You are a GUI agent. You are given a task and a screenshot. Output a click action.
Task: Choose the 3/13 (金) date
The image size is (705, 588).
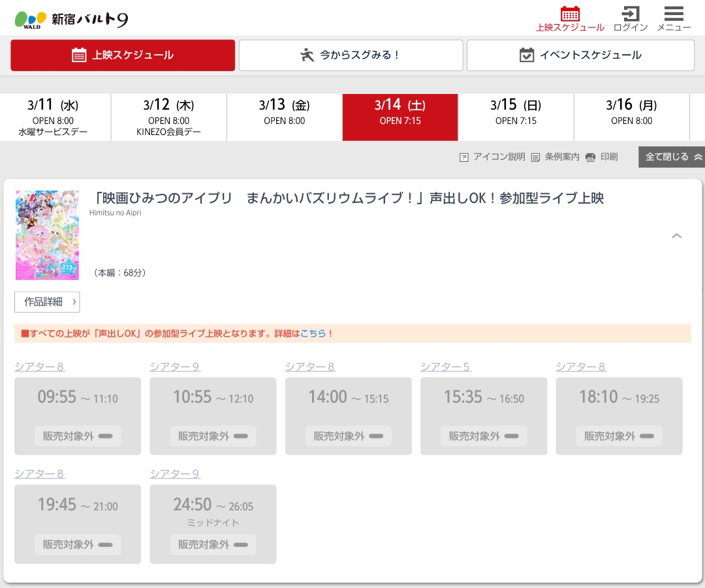click(x=284, y=117)
